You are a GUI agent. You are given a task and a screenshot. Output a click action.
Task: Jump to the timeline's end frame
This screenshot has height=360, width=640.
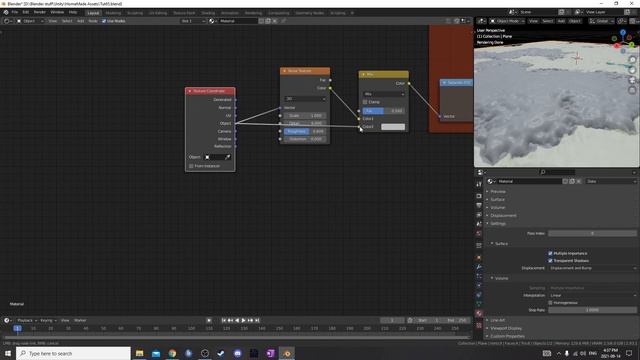(x=257, y=320)
